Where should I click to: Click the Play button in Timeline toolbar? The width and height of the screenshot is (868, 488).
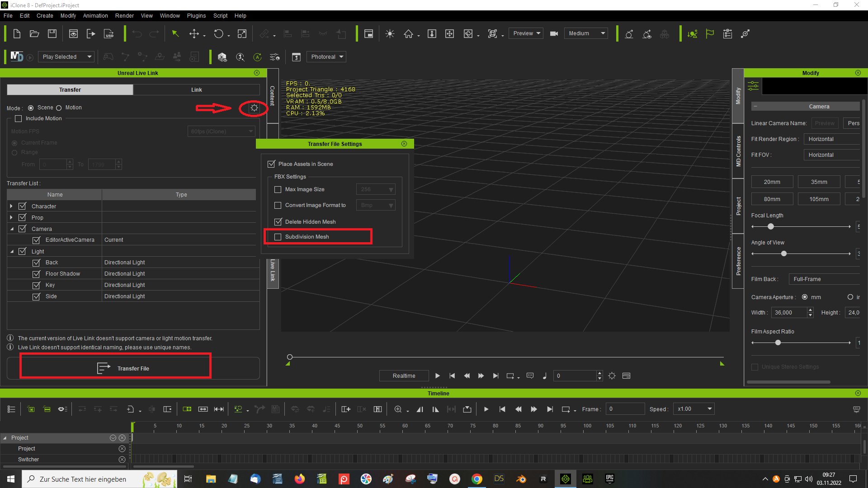486,409
